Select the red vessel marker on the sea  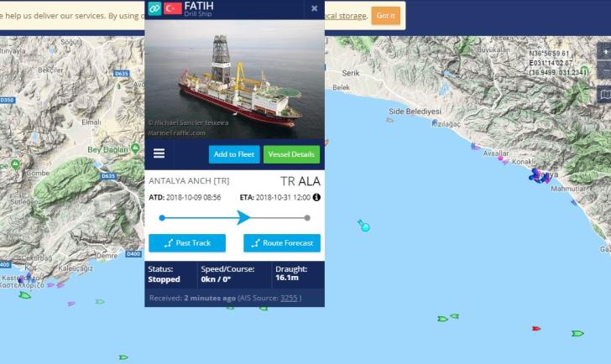[x=536, y=329]
